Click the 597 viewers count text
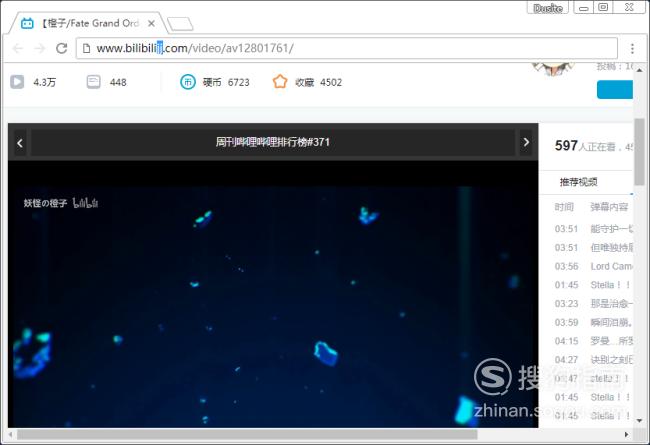The image size is (650, 445). click(566, 146)
